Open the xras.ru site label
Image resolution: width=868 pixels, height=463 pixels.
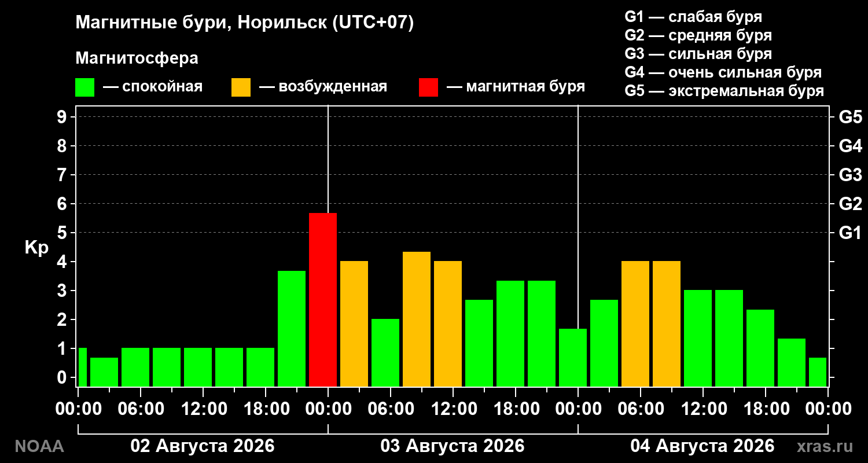click(x=825, y=446)
